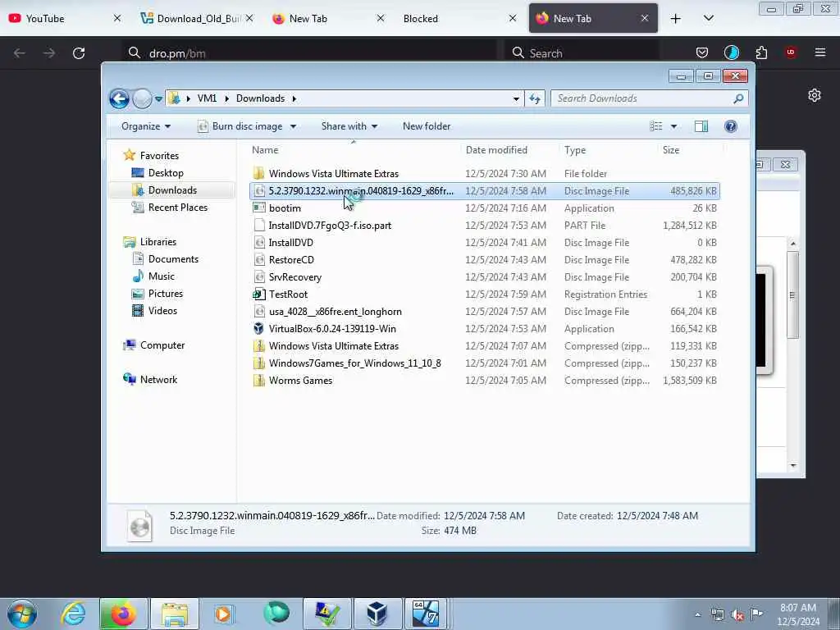Image resolution: width=840 pixels, height=630 pixels.
Task: Click taskbar clock showing 8:07 AM
Action: click(797, 614)
